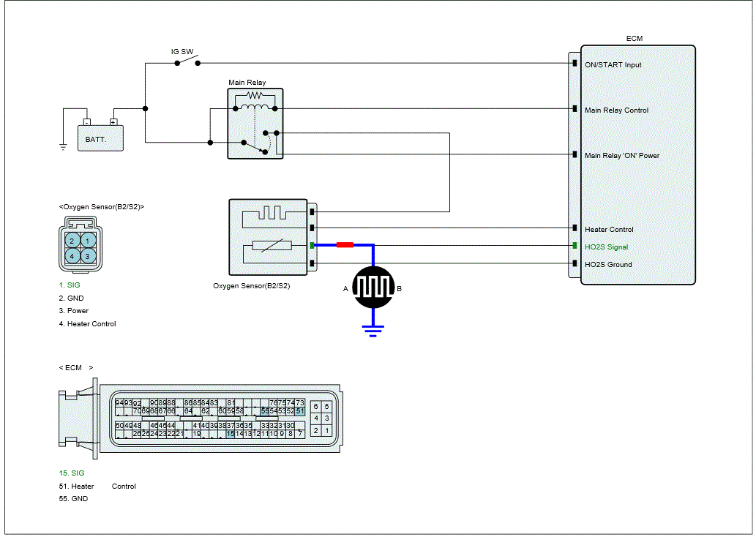756x537 pixels.
Task: Click the blue ground symbol under the oscilloscope
Action: [x=373, y=331]
